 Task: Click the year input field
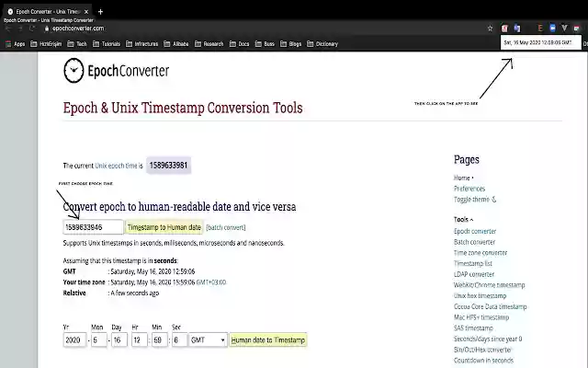click(x=74, y=340)
